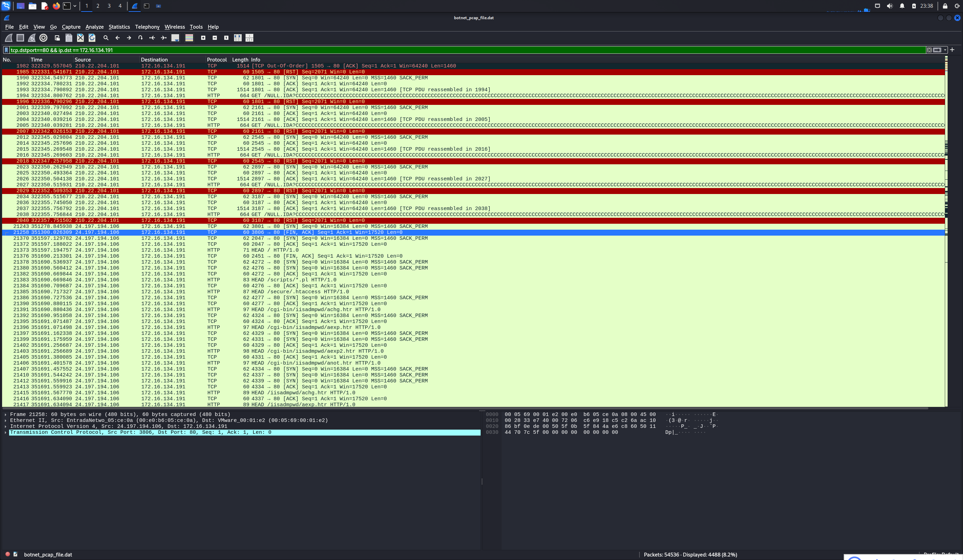Apply display filter arrow button
Screen dimensions: 963x560
point(937,50)
